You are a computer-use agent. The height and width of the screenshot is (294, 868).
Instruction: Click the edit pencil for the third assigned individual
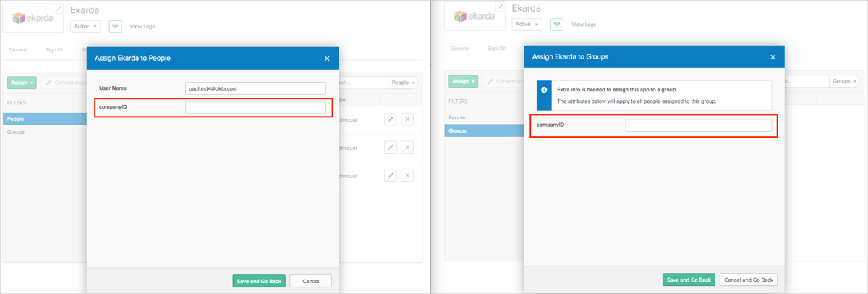391,175
